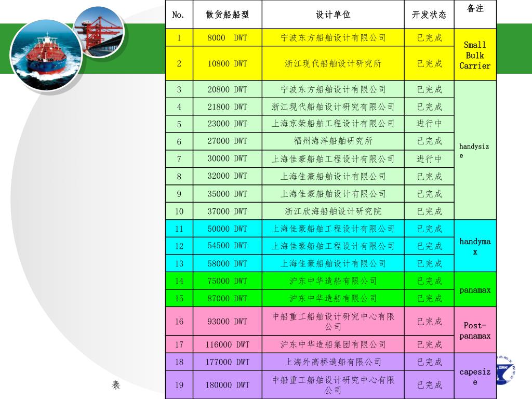This screenshot has height=399, width=532.
Task: Click '沪东中华造船有限公司' in row 15
Action: [x=333, y=298]
